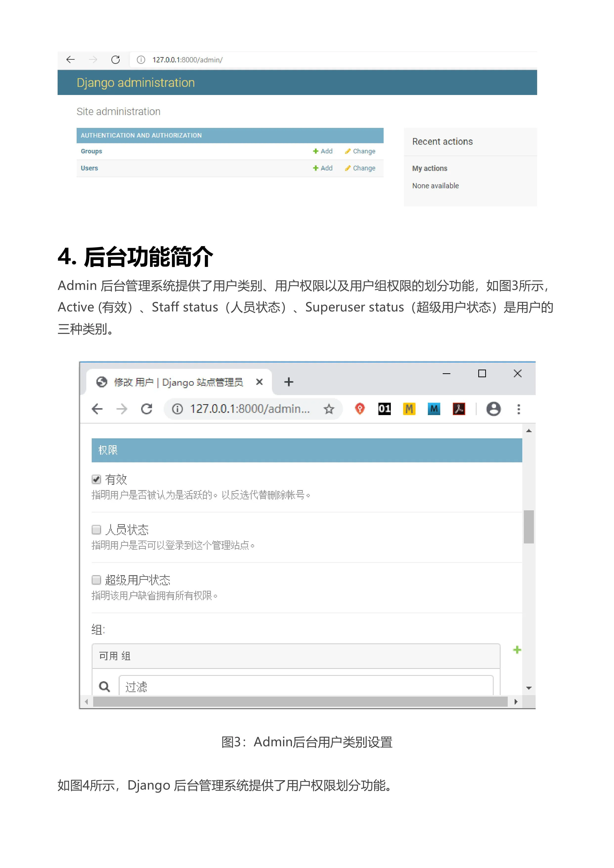
Task: Enable the 人员状态 checkbox
Action: [x=96, y=529]
